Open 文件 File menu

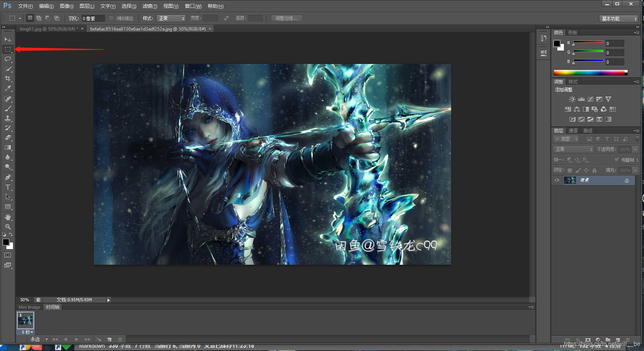25,6
